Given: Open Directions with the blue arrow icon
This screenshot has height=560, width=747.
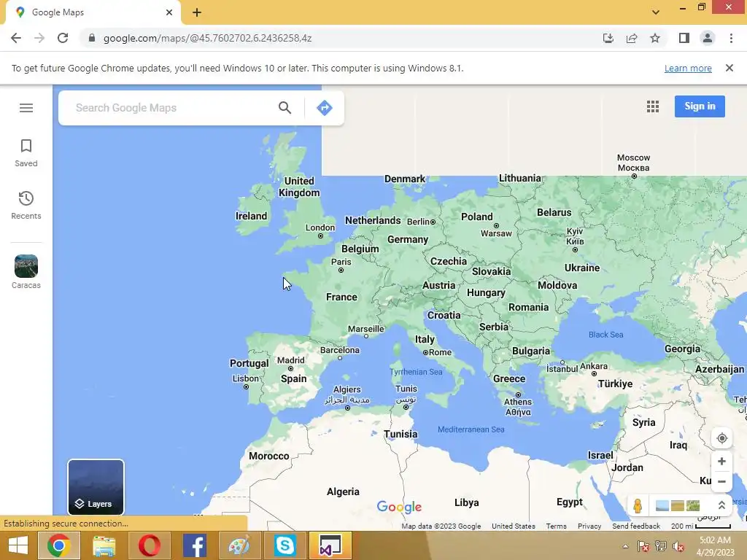Looking at the screenshot, I should coord(325,108).
